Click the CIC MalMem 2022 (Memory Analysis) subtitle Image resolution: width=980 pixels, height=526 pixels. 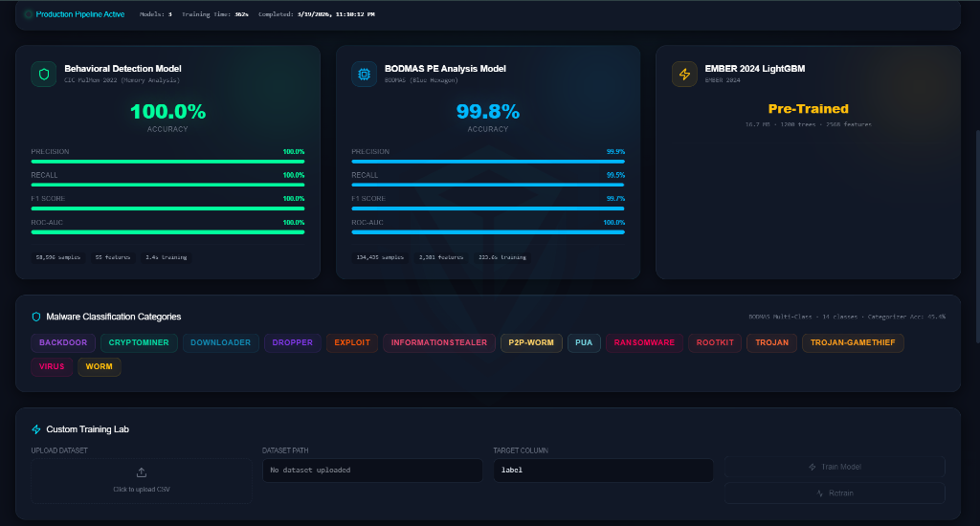[122, 80]
